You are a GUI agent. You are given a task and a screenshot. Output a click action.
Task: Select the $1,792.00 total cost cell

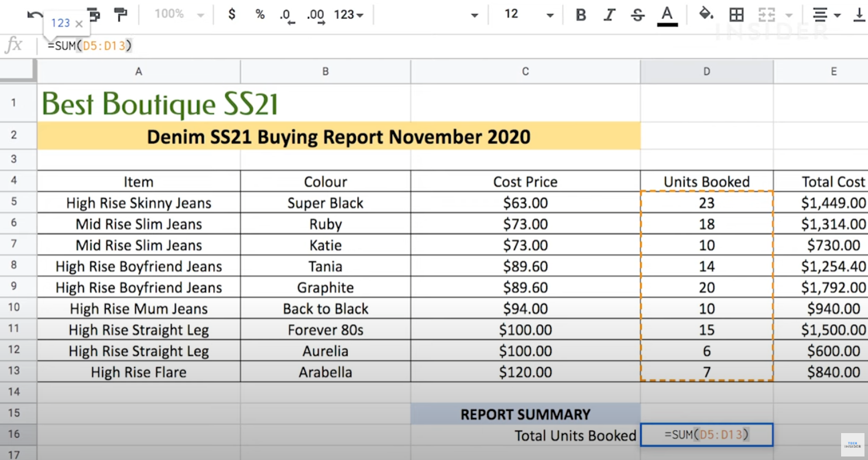[x=821, y=287]
